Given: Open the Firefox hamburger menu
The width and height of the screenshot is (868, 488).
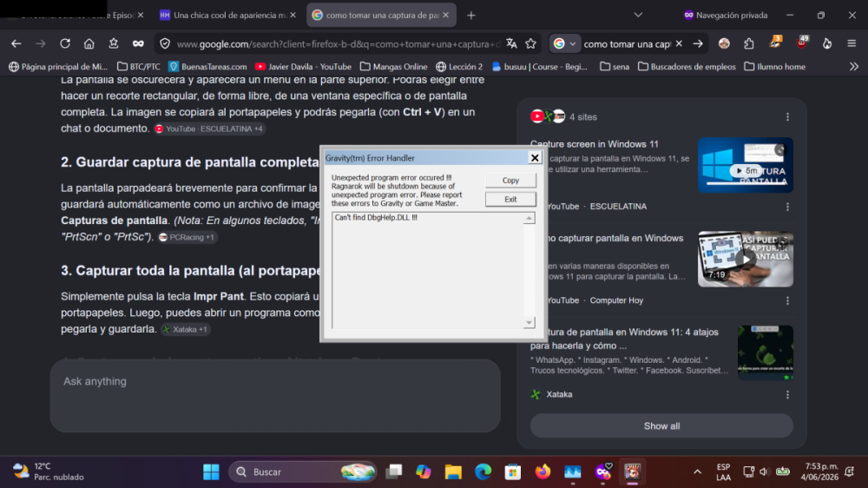Looking at the screenshot, I should click(852, 43).
